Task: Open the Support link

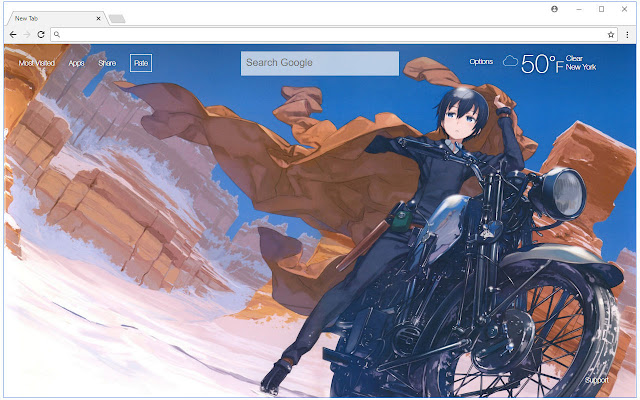Action: point(597,380)
